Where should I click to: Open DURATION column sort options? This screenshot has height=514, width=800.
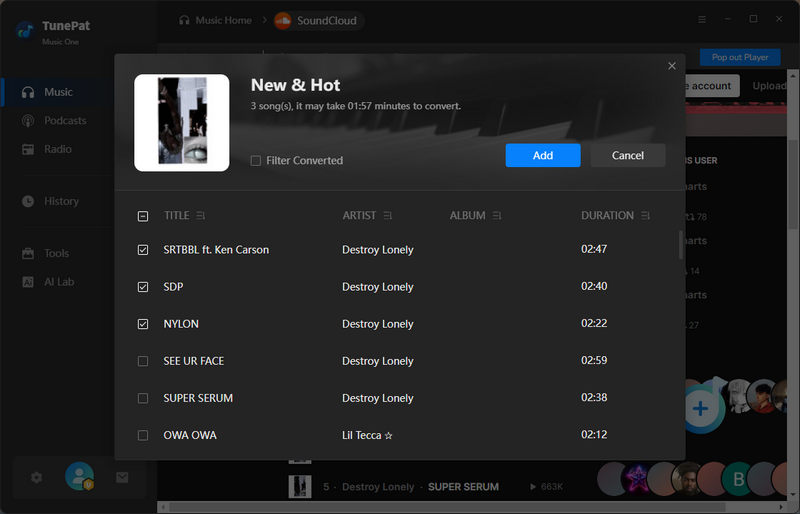click(x=645, y=216)
